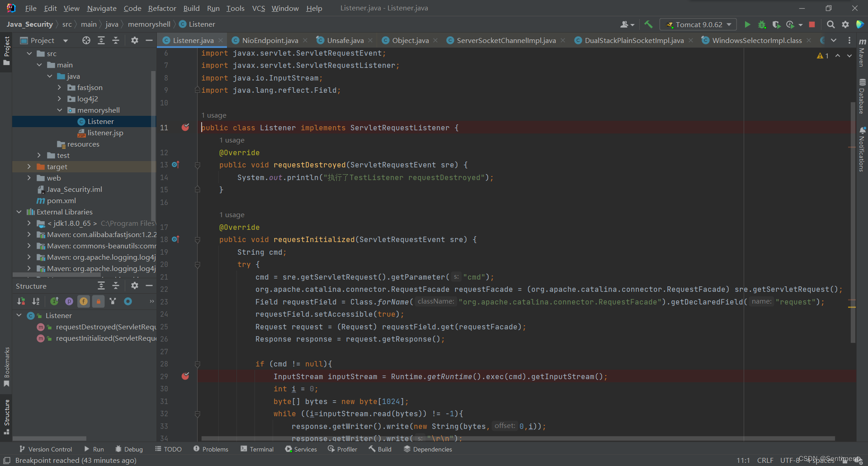Click the warning indicator showing 1 problem
This screenshot has width=868, height=466.
tap(823, 56)
